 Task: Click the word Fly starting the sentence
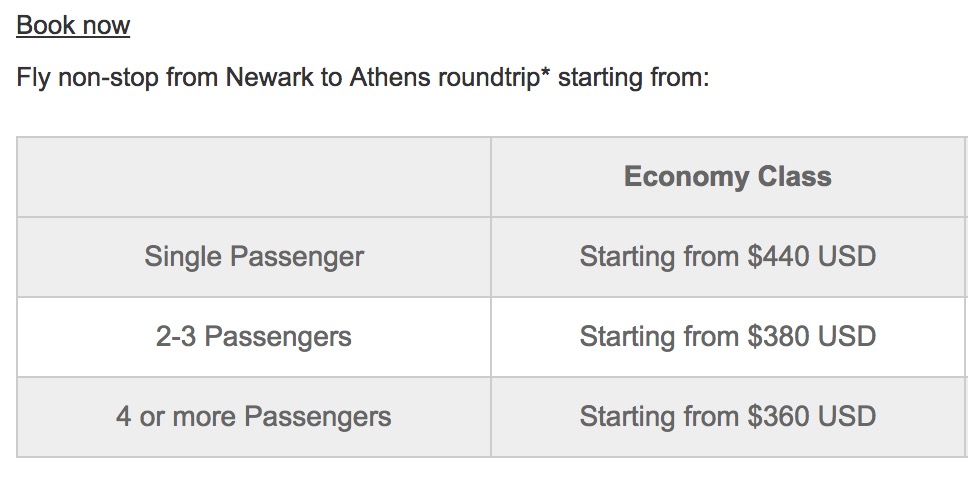(x=34, y=78)
